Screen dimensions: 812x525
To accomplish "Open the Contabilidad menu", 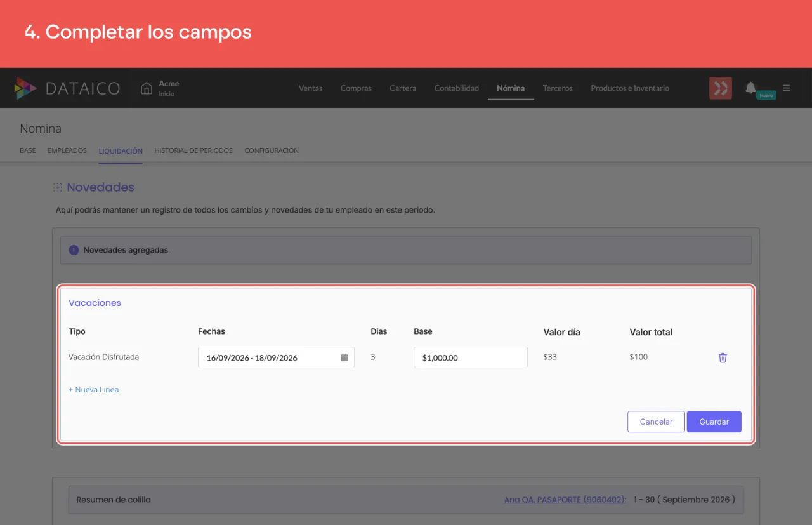I will 457,88.
